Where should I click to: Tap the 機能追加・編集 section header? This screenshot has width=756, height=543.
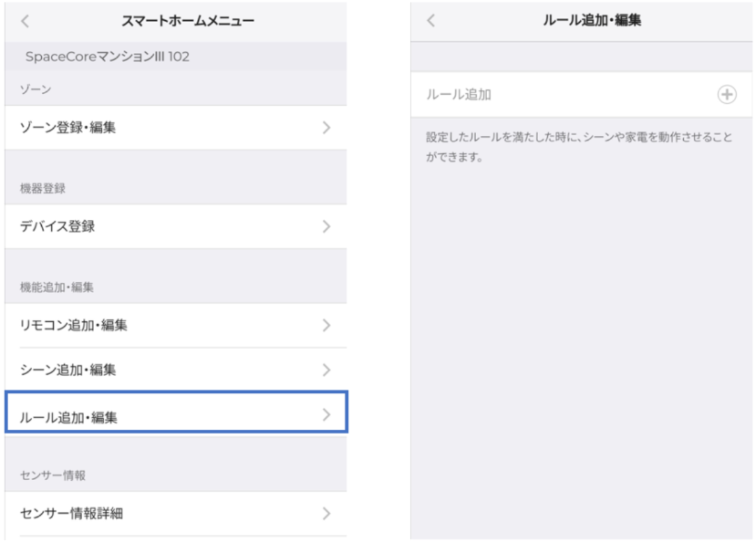(x=57, y=287)
